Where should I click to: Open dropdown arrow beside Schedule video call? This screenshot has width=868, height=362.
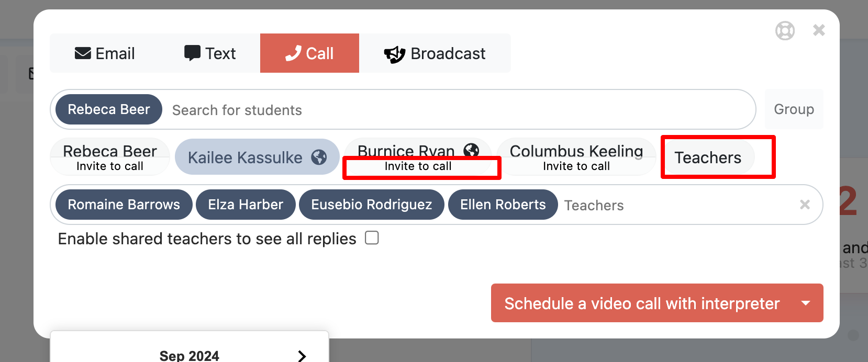click(806, 303)
